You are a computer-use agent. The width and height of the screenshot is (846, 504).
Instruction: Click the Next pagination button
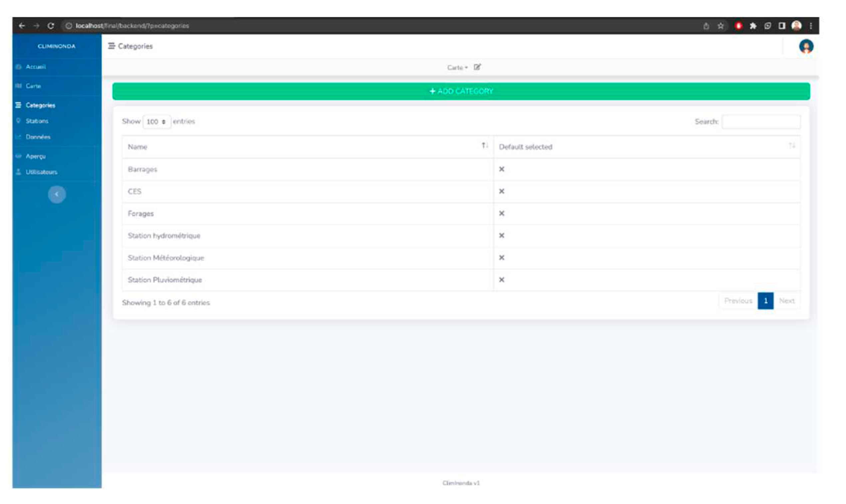point(786,301)
